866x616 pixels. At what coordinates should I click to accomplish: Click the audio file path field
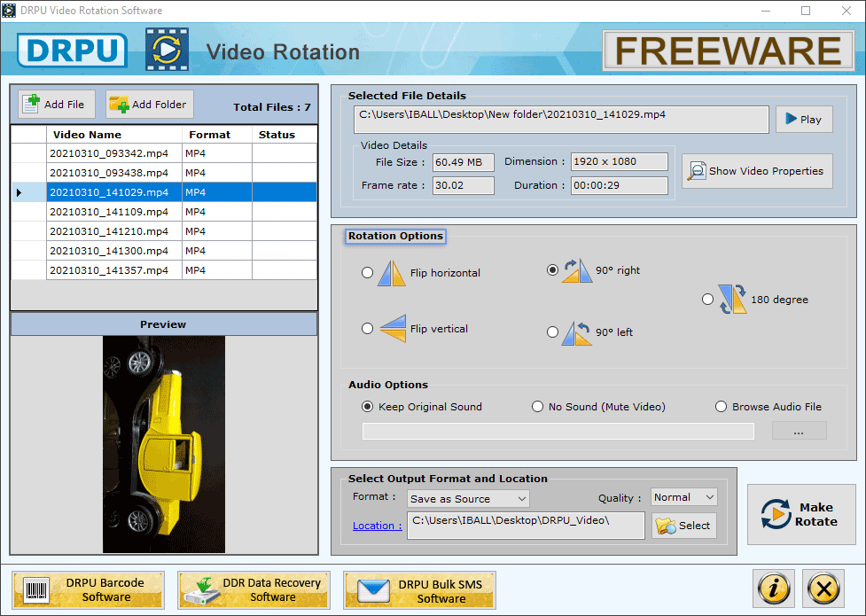558,431
